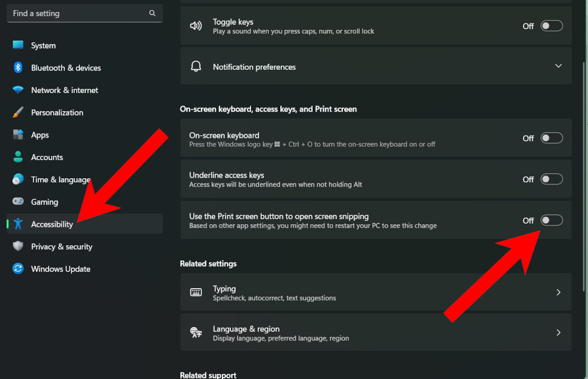Enable Underline access keys
This screenshot has height=379, width=588.
(x=551, y=179)
